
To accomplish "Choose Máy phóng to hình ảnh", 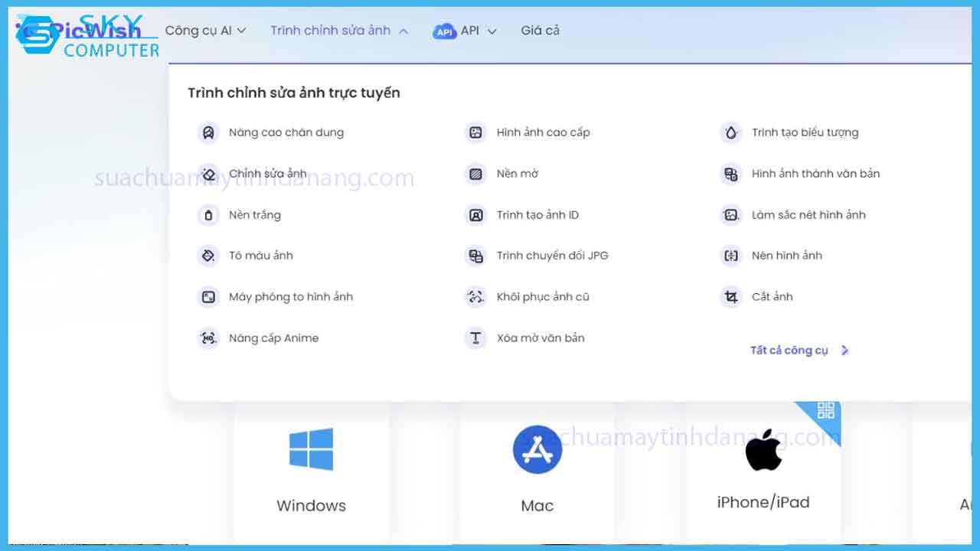I will (291, 297).
